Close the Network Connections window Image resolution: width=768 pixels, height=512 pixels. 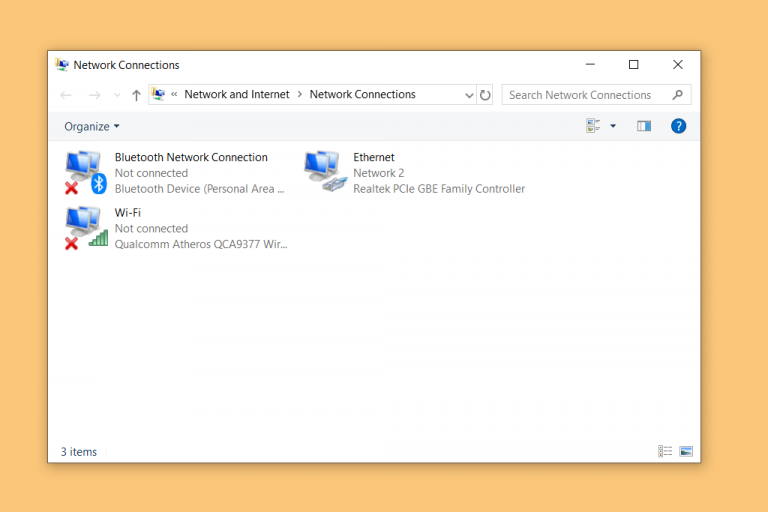tap(678, 65)
